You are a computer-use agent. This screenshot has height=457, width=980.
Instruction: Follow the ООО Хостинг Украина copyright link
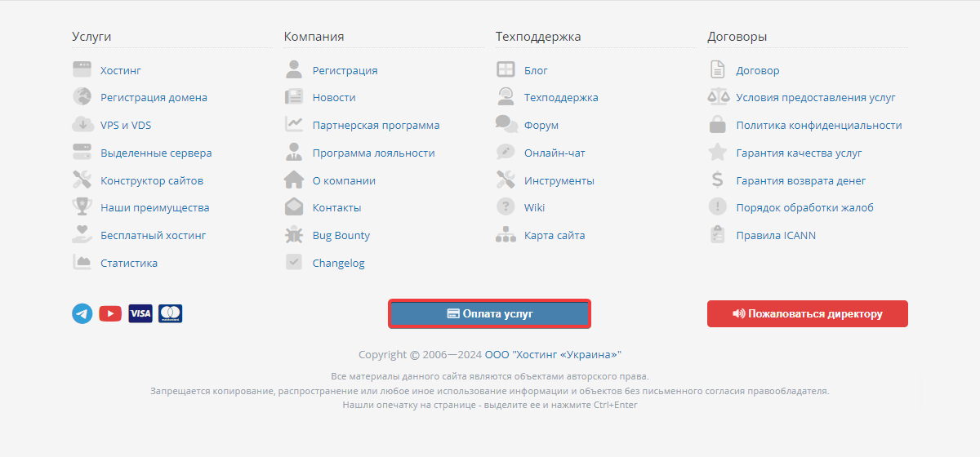[x=554, y=354]
